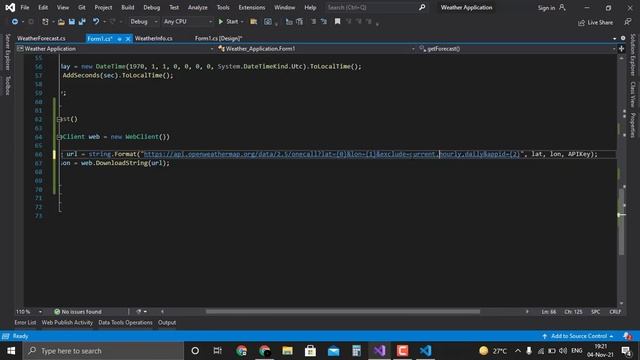Open the Server Explorer side tab

tap(7, 52)
